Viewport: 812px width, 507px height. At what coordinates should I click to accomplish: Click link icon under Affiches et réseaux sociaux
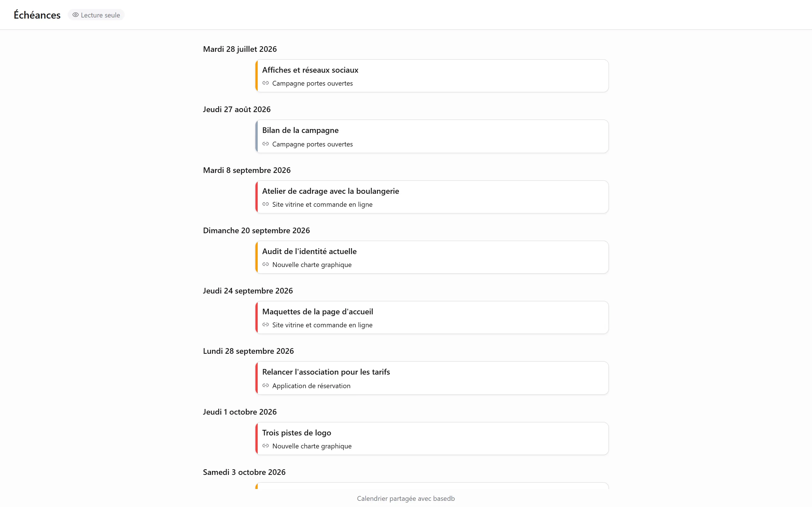(265, 83)
